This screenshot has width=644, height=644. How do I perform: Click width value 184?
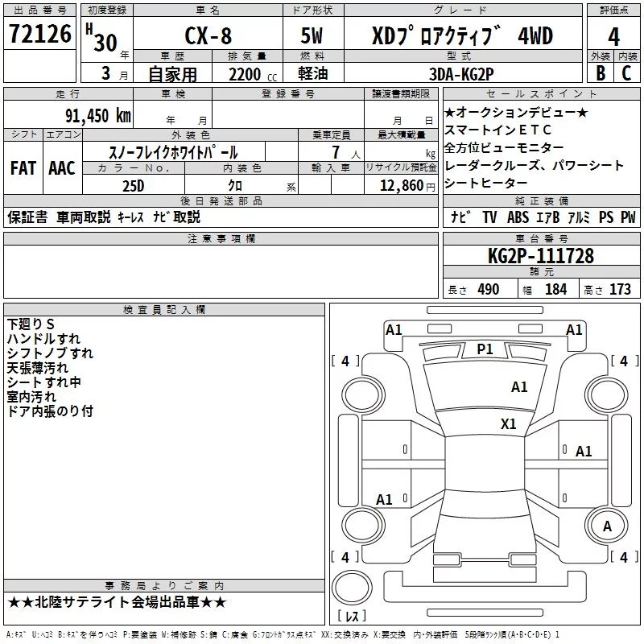(555, 290)
